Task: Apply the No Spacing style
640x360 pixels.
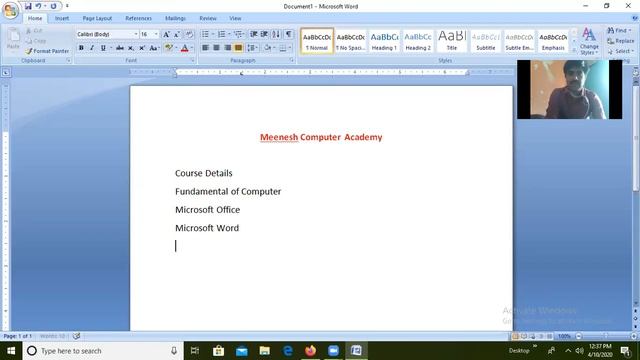Action: [x=351, y=41]
